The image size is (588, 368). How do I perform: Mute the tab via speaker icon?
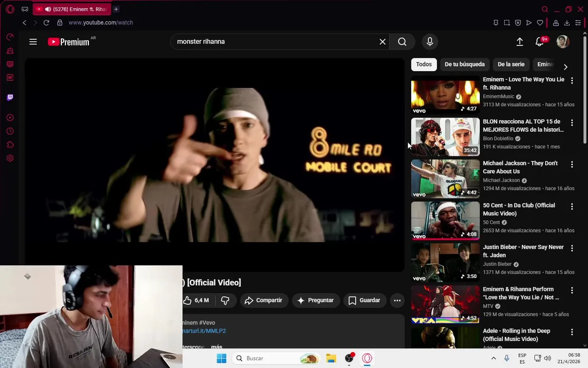[x=48, y=9]
